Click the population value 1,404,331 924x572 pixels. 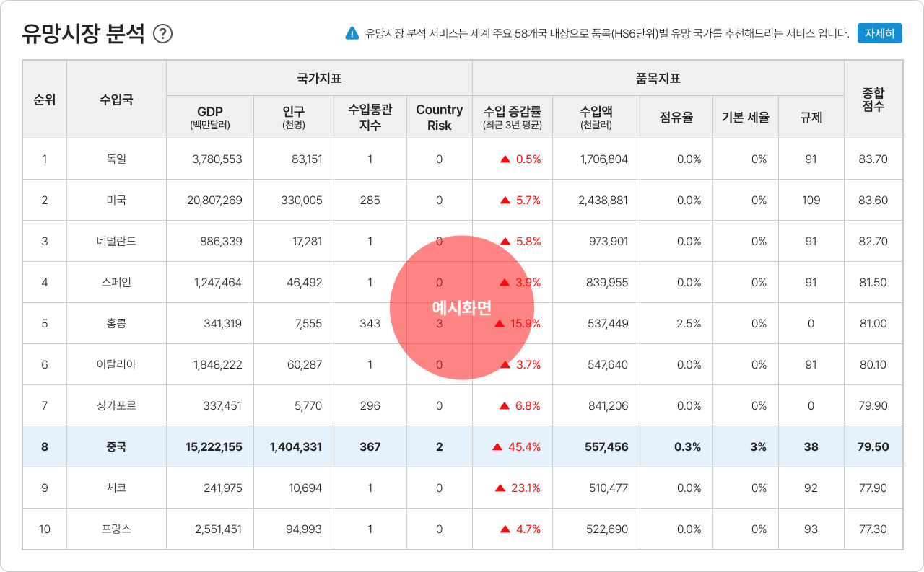pos(296,446)
